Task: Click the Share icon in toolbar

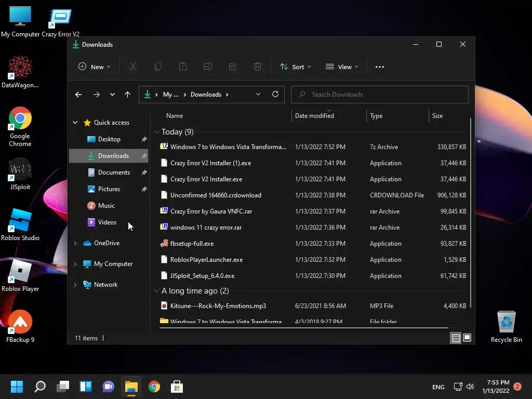Action: click(x=233, y=67)
